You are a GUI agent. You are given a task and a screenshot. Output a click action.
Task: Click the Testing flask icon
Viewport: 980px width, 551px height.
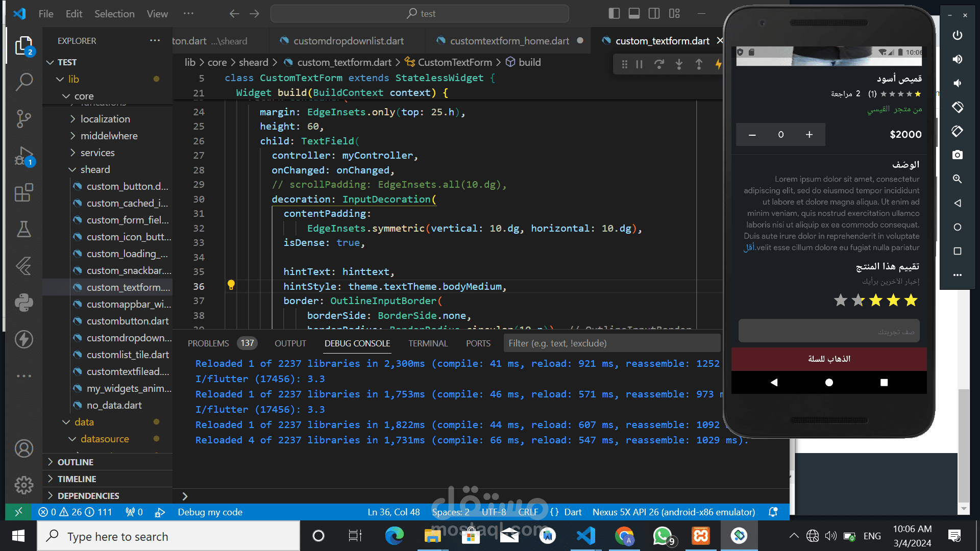pos(23,230)
